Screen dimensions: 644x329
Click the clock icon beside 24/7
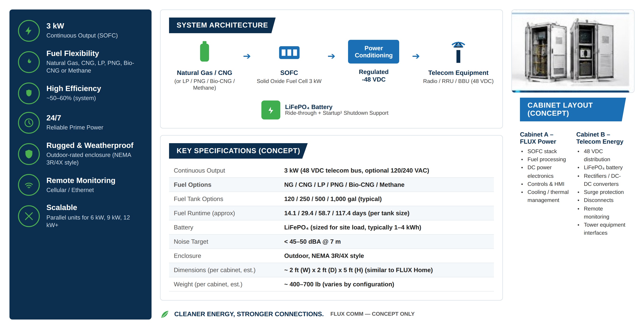29,123
